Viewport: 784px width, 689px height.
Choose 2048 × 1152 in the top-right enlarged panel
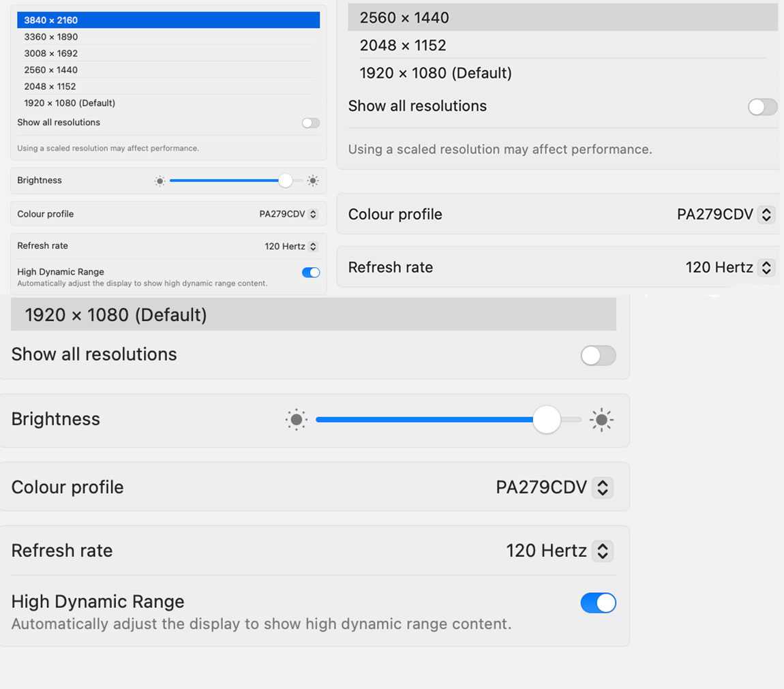pyautogui.click(x=562, y=45)
